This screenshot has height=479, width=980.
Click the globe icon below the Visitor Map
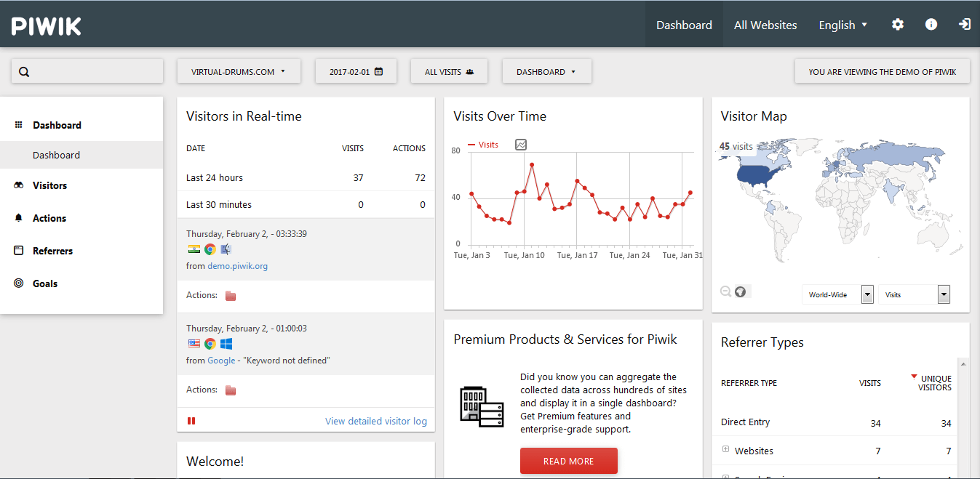pyautogui.click(x=741, y=291)
